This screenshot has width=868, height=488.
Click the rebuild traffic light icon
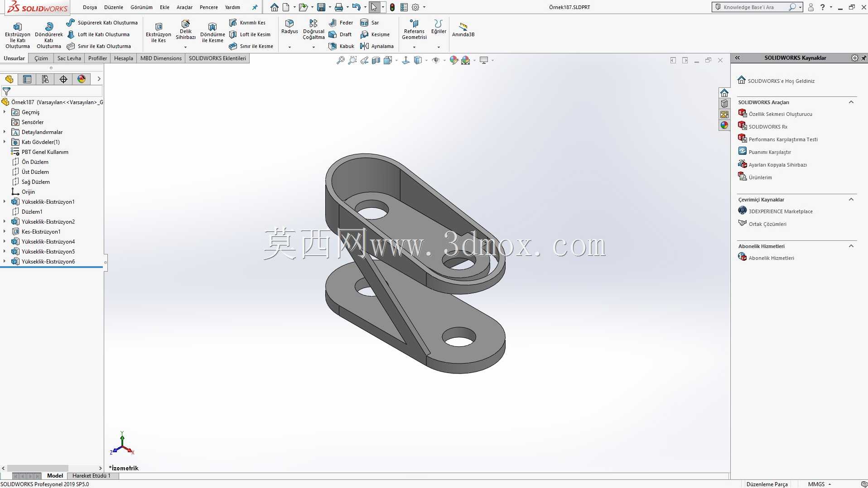click(x=392, y=7)
